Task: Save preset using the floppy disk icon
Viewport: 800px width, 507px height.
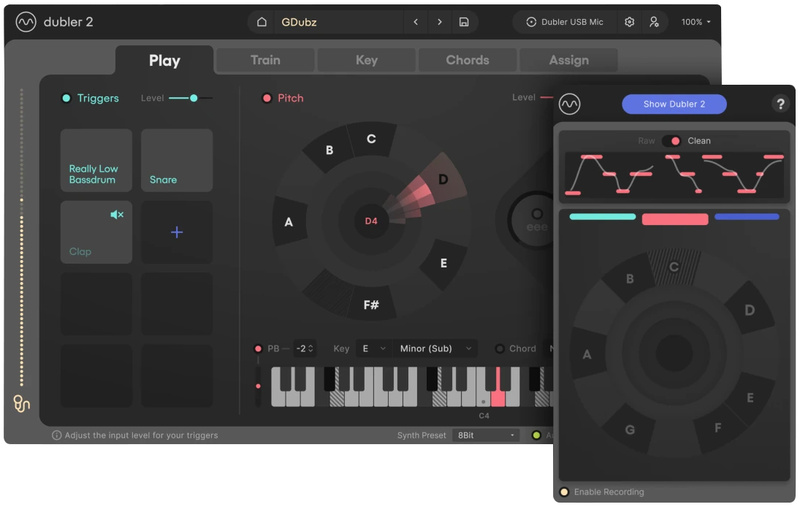Action: (x=464, y=22)
